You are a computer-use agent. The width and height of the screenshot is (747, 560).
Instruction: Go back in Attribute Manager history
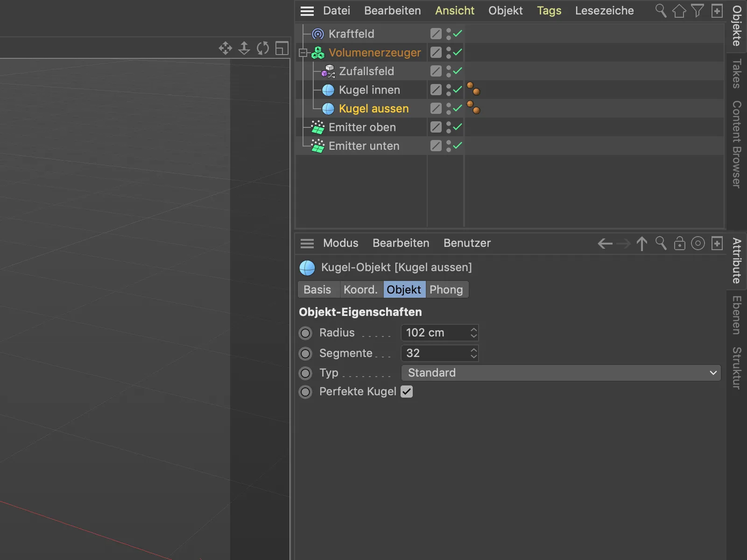coord(605,244)
